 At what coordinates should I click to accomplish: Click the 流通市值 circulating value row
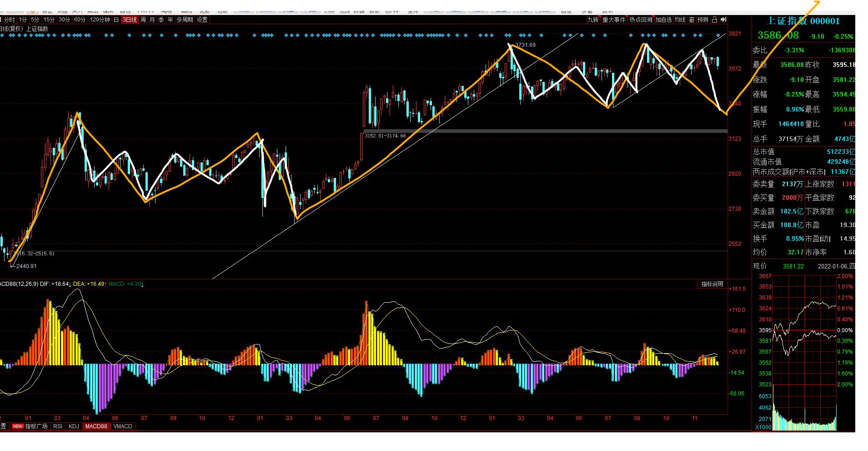803,162
